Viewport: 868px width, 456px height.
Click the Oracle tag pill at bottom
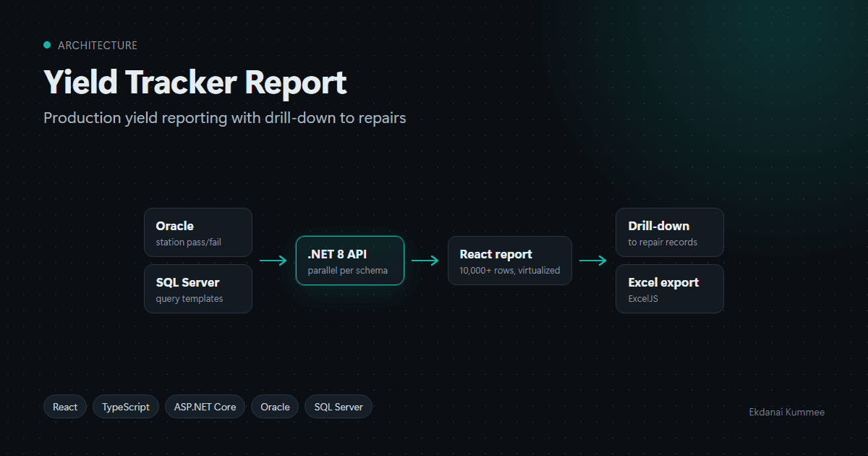pyautogui.click(x=276, y=407)
